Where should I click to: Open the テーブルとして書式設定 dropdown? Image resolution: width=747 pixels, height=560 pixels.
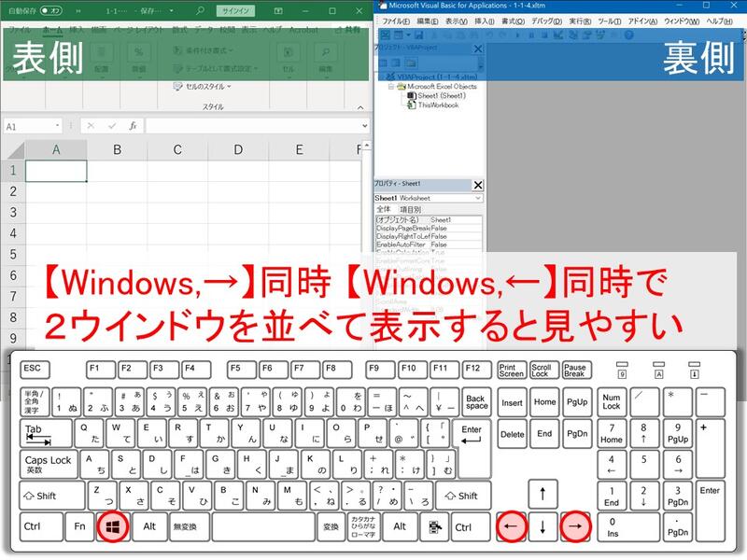tap(216, 68)
